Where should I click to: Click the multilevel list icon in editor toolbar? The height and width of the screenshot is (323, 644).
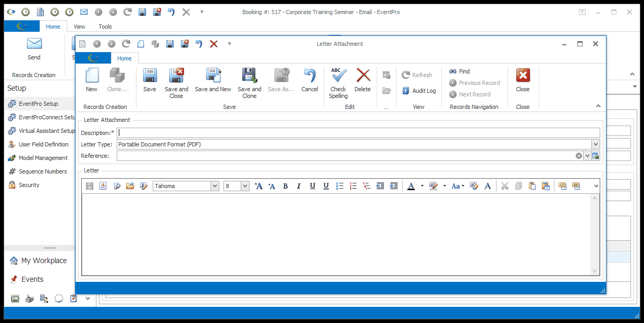[x=367, y=186]
